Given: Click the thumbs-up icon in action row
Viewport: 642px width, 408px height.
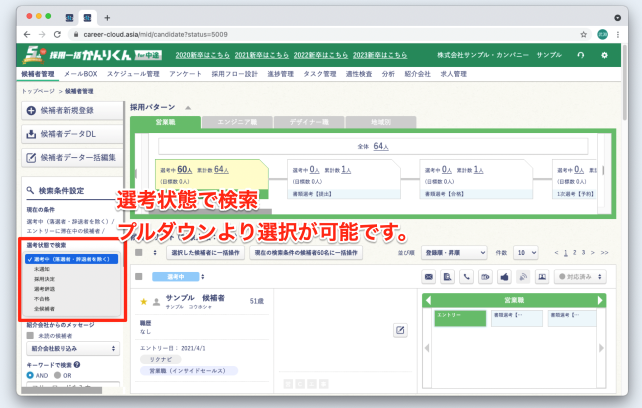Looking at the screenshot, I should point(504,277).
